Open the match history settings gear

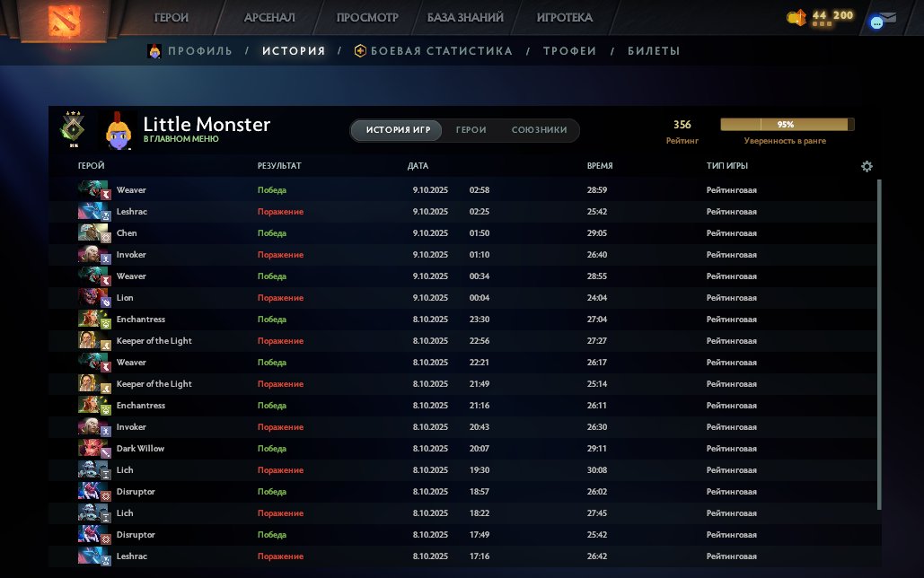tap(867, 166)
